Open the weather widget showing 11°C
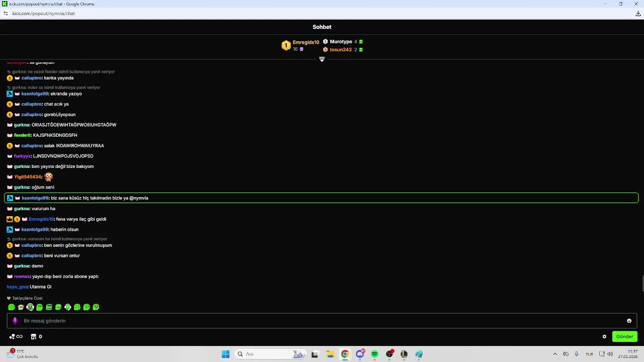The height and width of the screenshot is (362, 644). (x=22, y=353)
